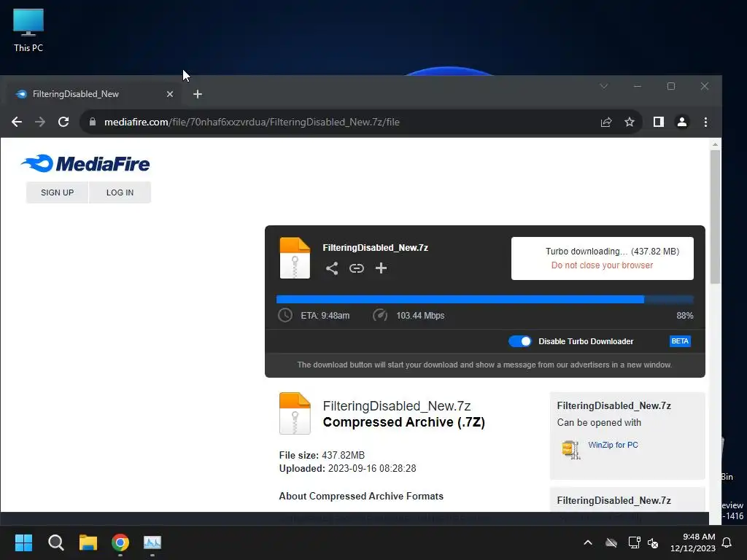This screenshot has height=560, width=747.
Task: Click the 103.44 Mbps speed value
Action: tap(420, 316)
